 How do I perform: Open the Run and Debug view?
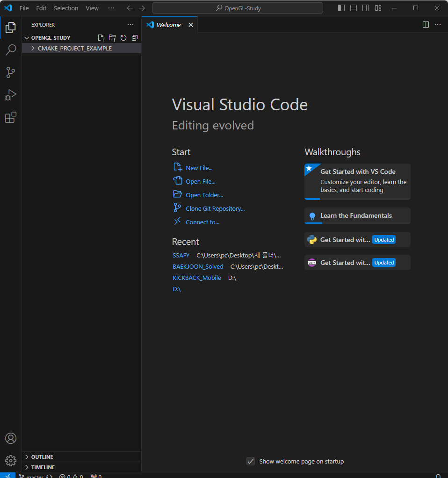click(11, 95)
